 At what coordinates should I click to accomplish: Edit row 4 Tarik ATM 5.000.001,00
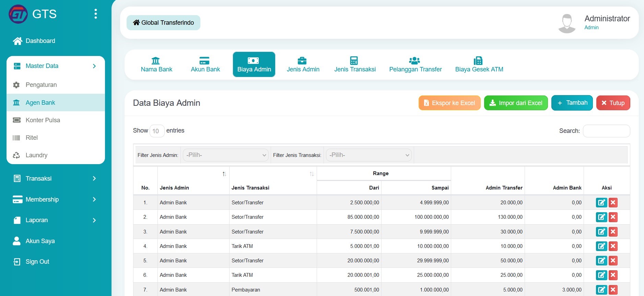pyautogui.click(x=601, y=246)
